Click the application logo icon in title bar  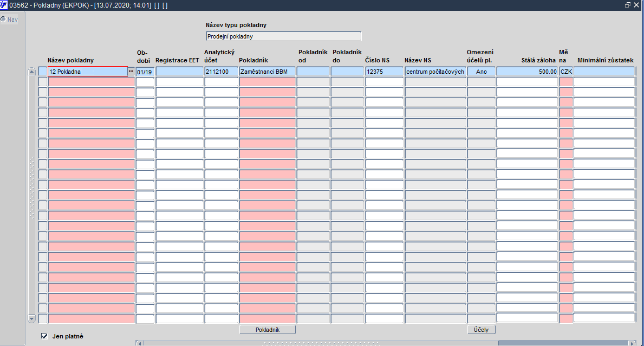(4, 5)
